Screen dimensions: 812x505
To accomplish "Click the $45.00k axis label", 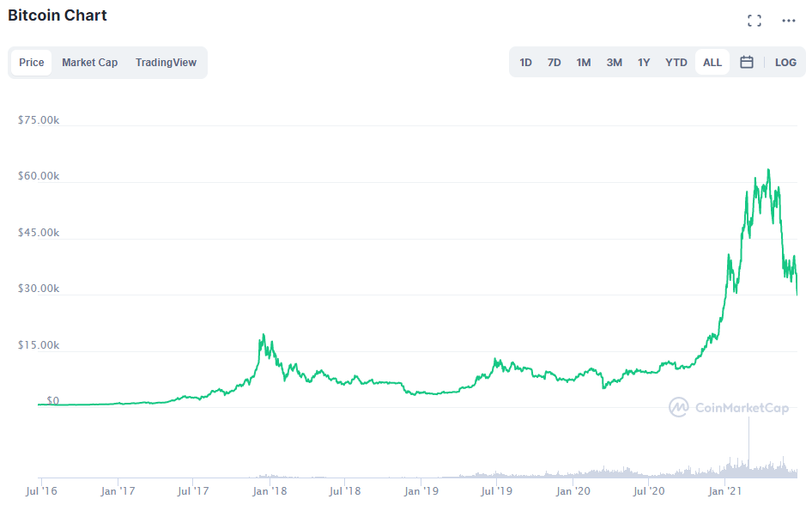I will click(x=39, y=233).
